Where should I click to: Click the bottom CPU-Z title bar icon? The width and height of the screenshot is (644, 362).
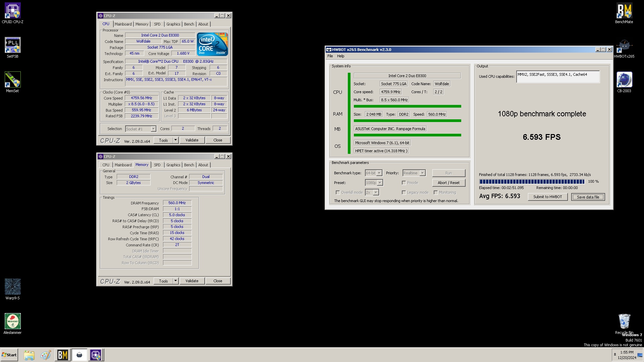[x=101, y=157]
